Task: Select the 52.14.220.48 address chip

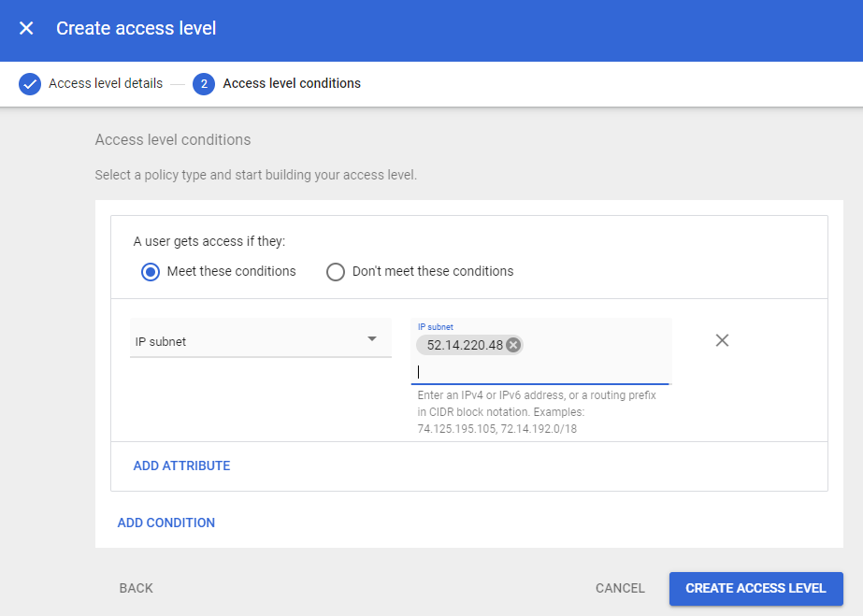Action: coord(464,345)
